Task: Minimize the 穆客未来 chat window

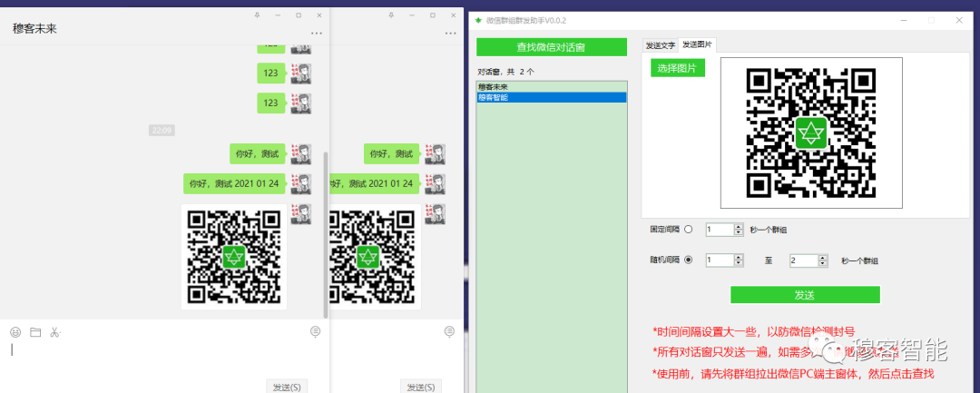Action: tap(278, 15)
